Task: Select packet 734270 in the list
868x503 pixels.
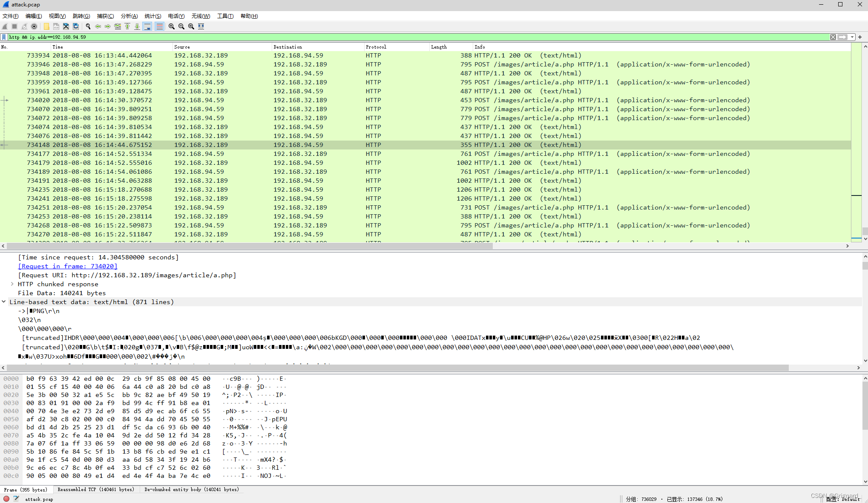Action: coord(425,234)
